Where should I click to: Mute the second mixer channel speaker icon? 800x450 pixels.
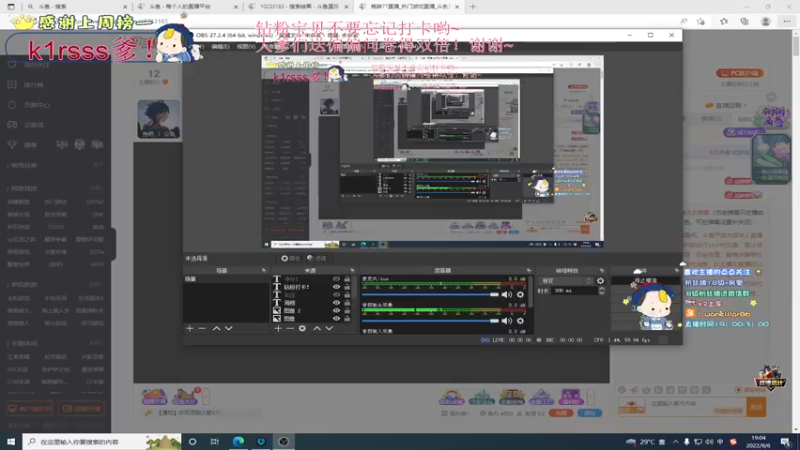pyautogui.click(x=507, y=321)
